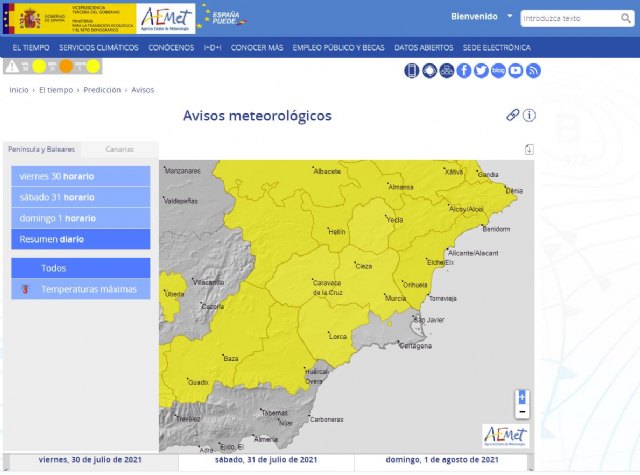Click the chain link icon beside title
Image resolution: width=640 pixels, height=475 pixels.
513,115
